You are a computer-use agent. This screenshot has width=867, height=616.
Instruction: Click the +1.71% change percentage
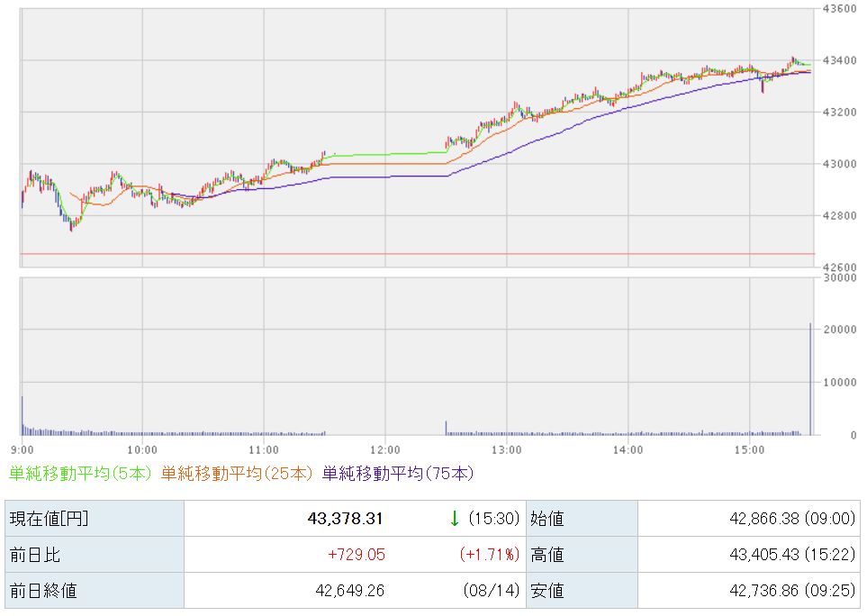pyautogui.click(x=490, y=555)
